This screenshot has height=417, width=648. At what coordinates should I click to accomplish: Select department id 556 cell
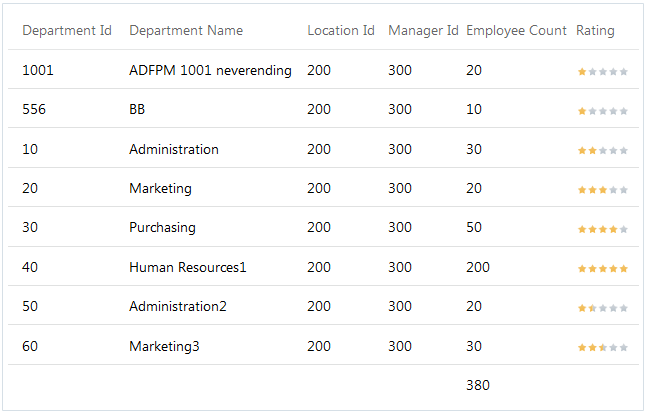click(x=34, y=110)
